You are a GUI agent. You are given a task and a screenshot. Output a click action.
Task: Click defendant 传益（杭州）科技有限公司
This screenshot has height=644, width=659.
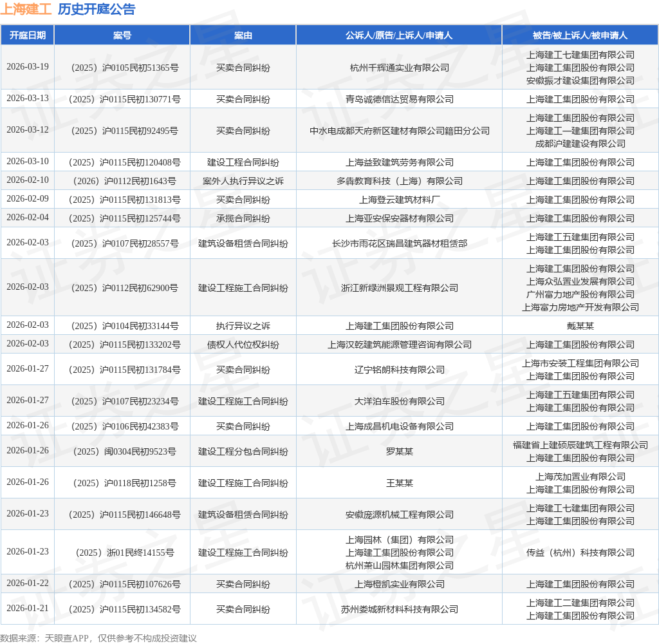pos(580,553)
